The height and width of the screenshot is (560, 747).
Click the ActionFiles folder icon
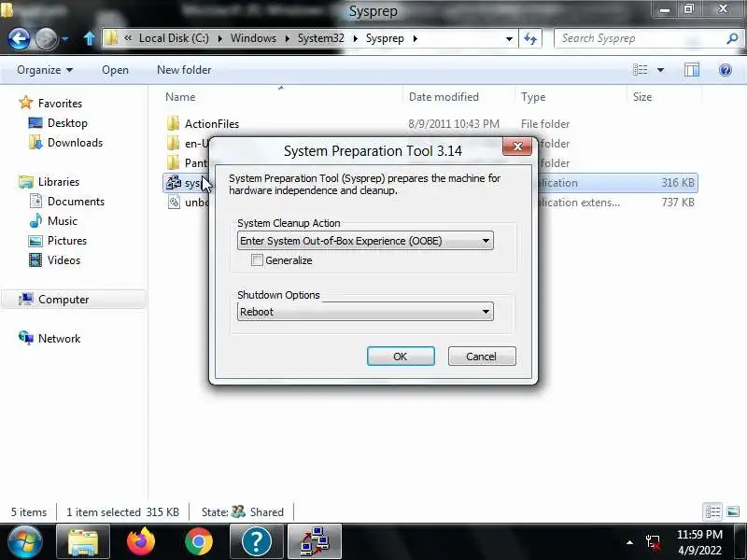[173, 124]
